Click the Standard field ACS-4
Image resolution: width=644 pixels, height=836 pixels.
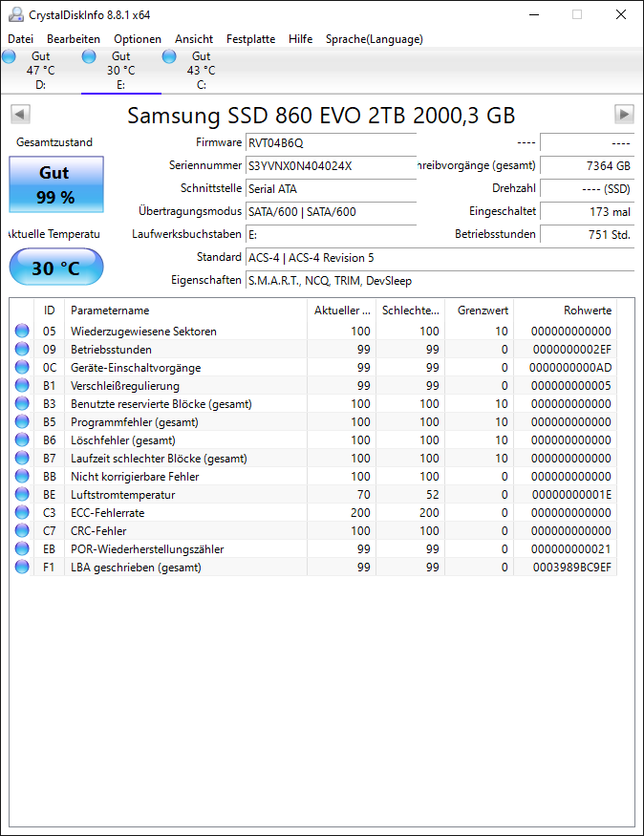click(x=440, y=258)
